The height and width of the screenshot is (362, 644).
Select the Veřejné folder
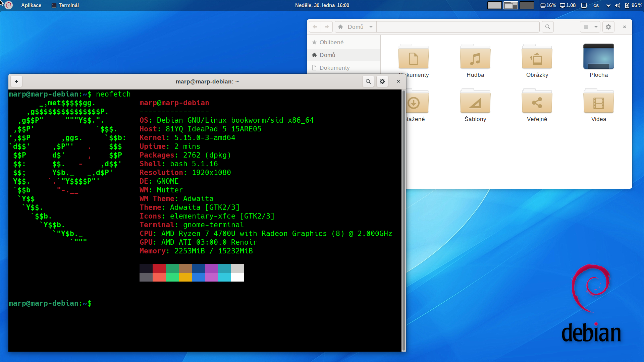(537, 105)
